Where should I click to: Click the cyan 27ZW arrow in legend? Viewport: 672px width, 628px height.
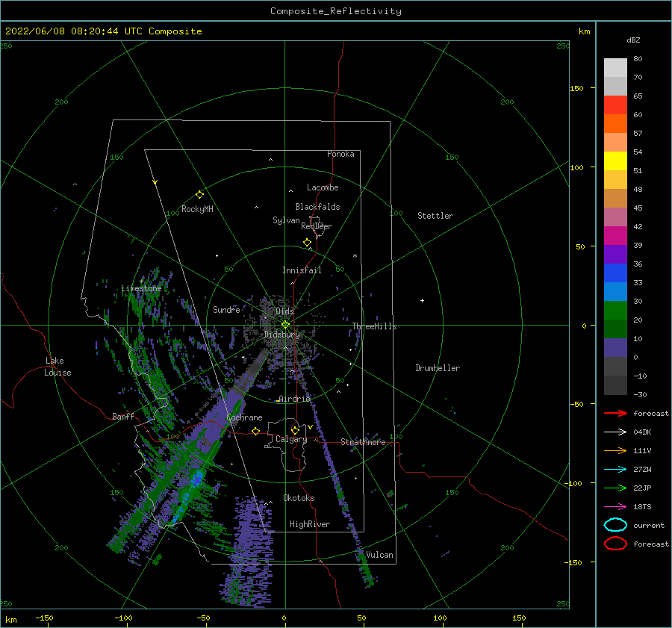pos(615,470)
